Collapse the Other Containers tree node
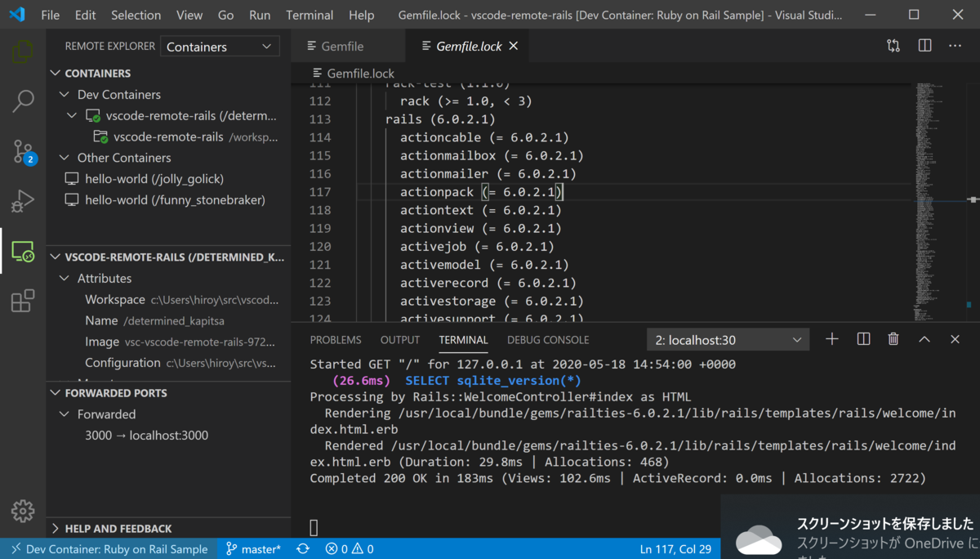 tap(65, 158)
